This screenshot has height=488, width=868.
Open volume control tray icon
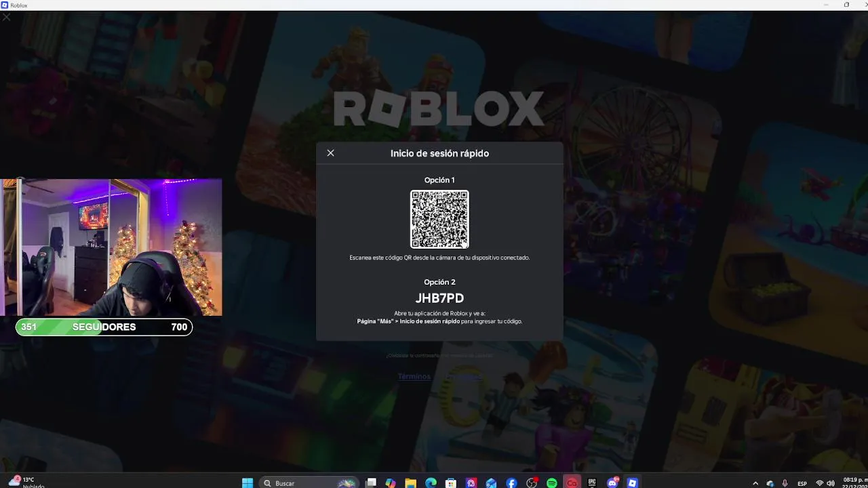point(831,483)
